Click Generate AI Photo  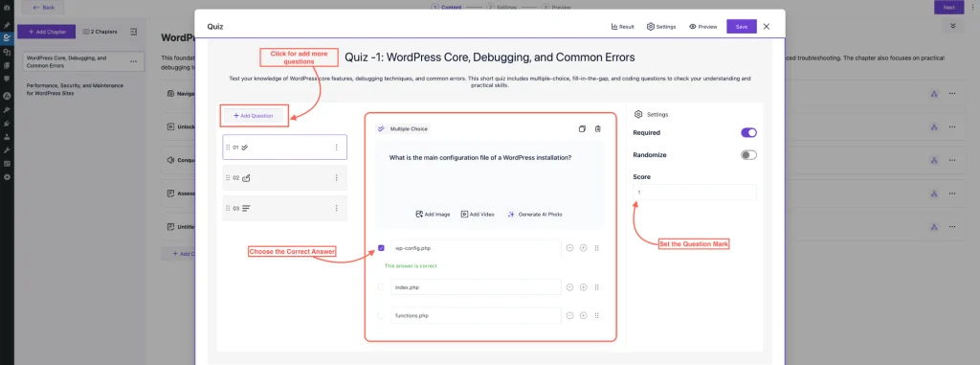534,215
